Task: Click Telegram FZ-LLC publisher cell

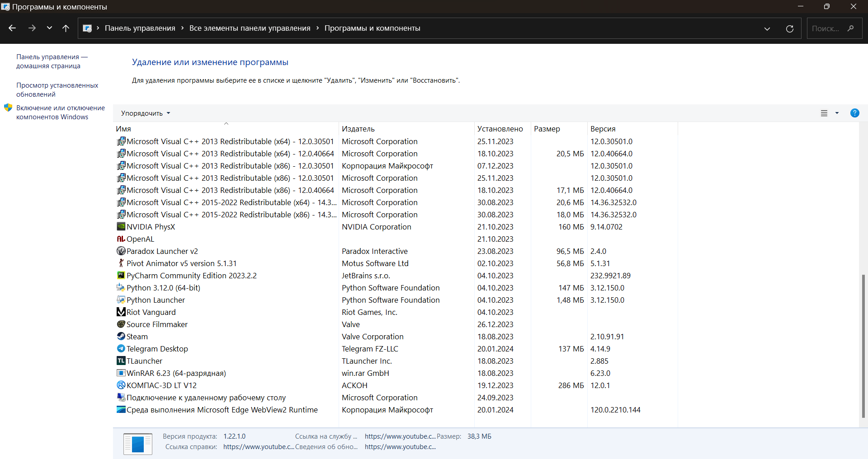Action: (x=370, y=349)
